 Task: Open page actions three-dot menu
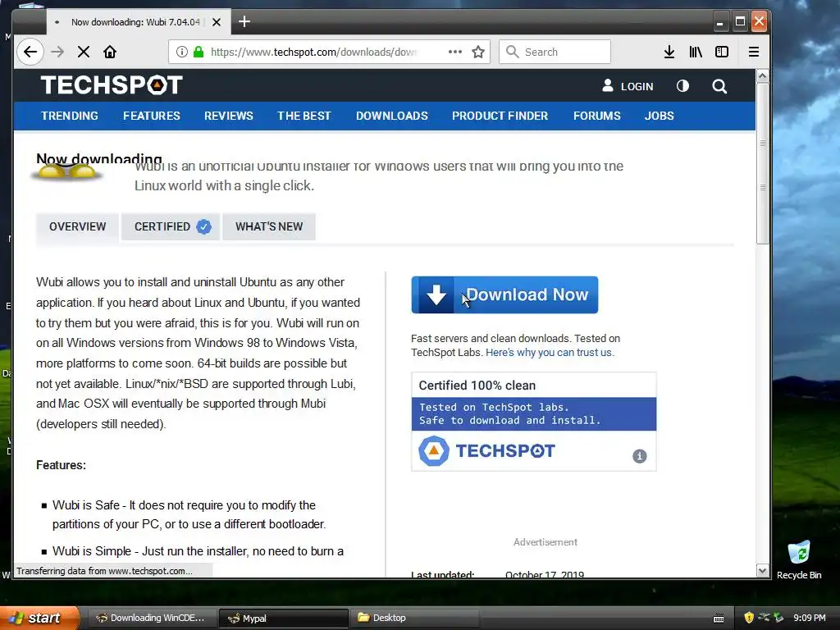tap(454, 52)
